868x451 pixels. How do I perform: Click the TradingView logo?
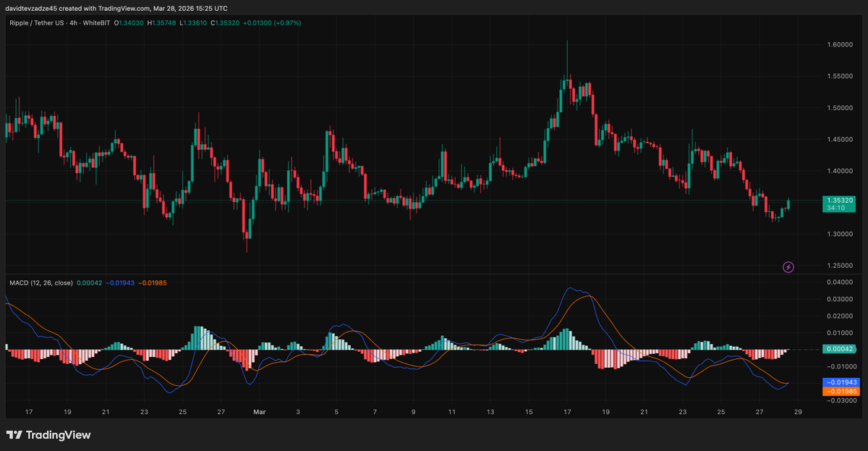tap(48, 435)
